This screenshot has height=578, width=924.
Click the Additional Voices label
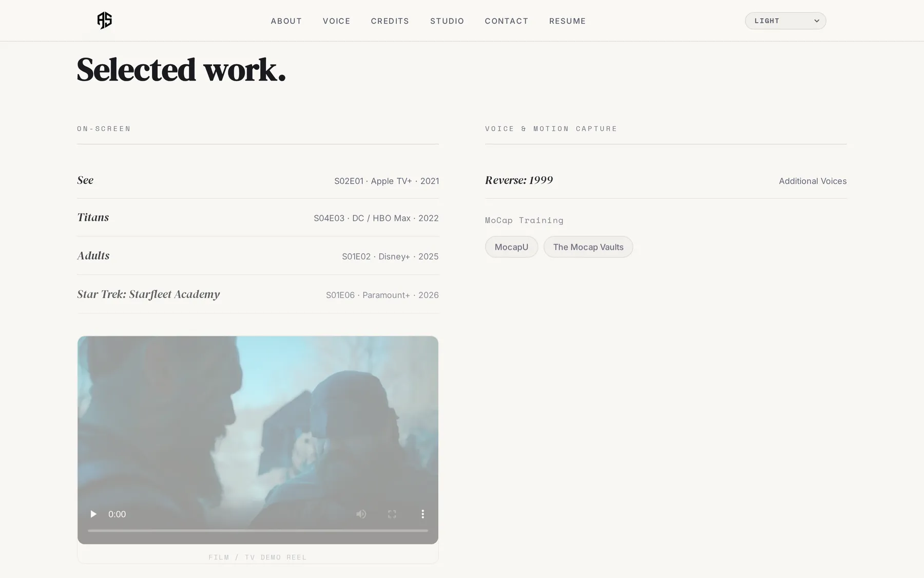[x=813, y=181]
